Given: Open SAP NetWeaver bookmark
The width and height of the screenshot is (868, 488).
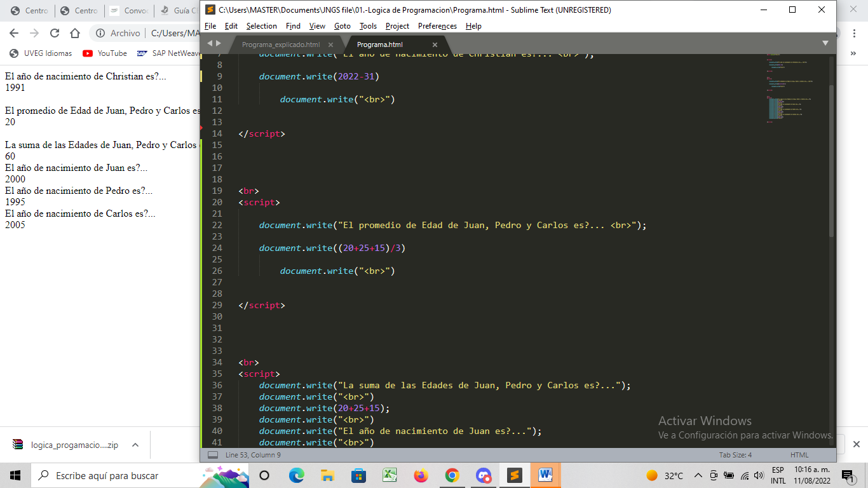Looking at the screenshot, I should click(168, 53).
